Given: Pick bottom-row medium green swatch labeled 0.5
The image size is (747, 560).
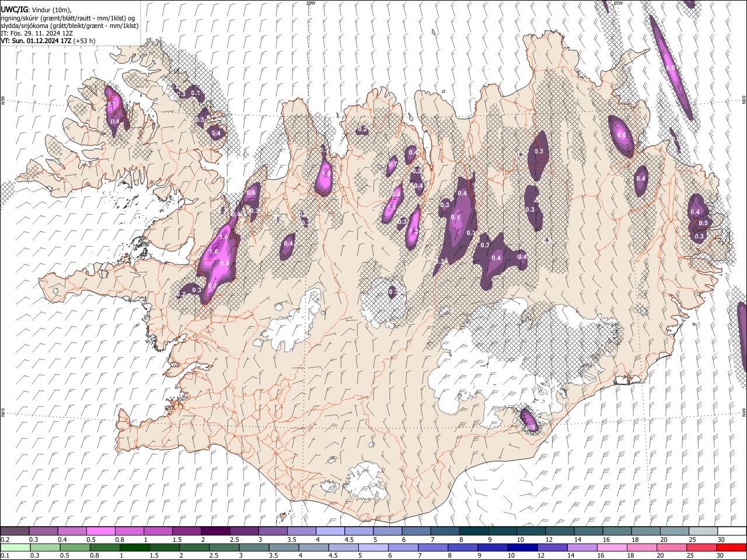Looking at the screenshot, I should point(75,547).
